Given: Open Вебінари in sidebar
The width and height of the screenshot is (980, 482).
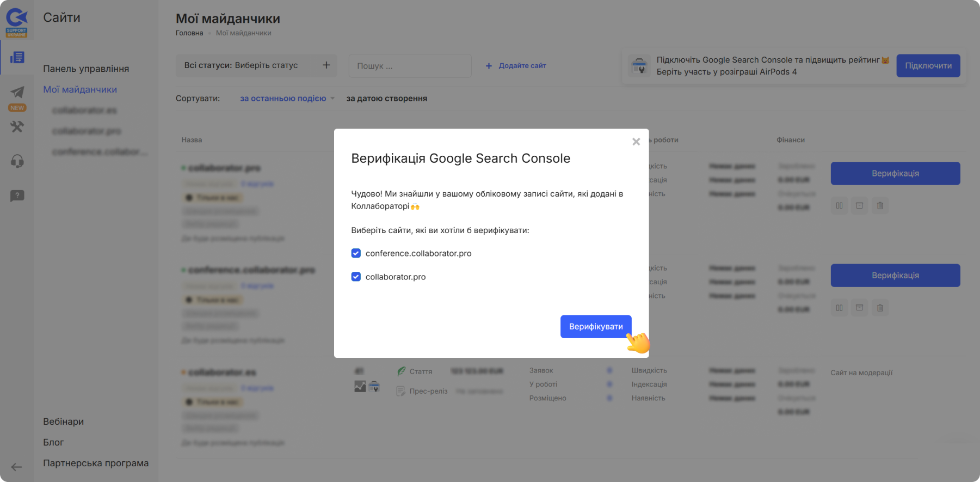Looking at the screenshot, I should tap(63, 422).
